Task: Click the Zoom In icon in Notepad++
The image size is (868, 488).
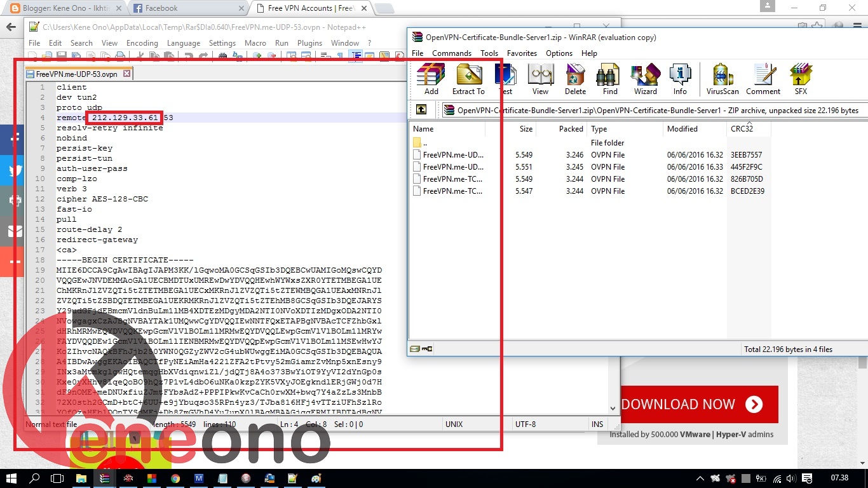Action: [257, 55]
